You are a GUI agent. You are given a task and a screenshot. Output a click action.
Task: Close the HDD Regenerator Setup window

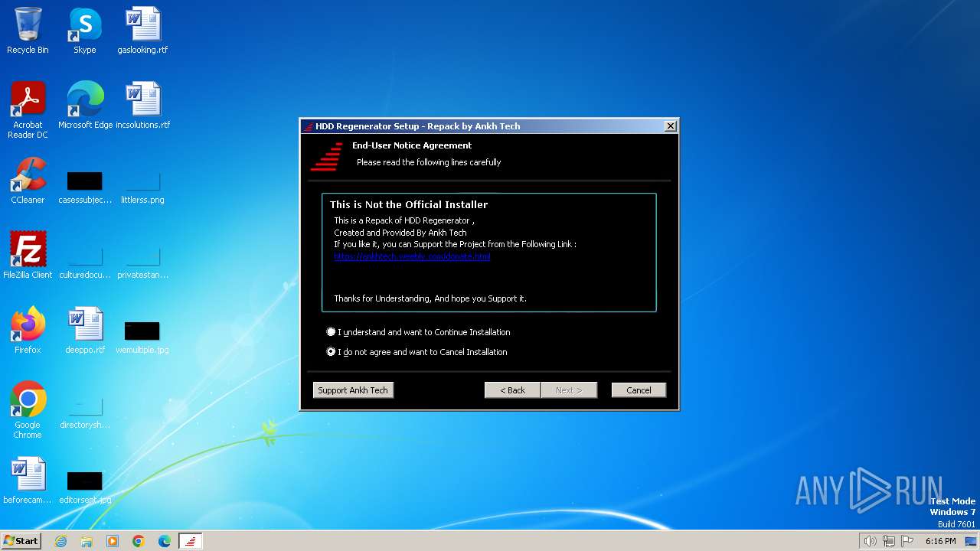point(670,126)
